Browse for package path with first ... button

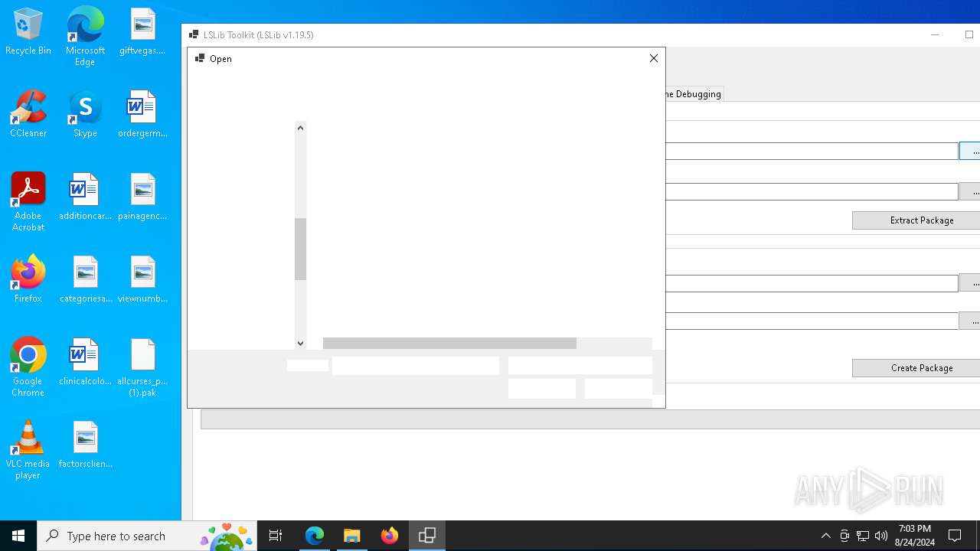(x=971, y=152)
